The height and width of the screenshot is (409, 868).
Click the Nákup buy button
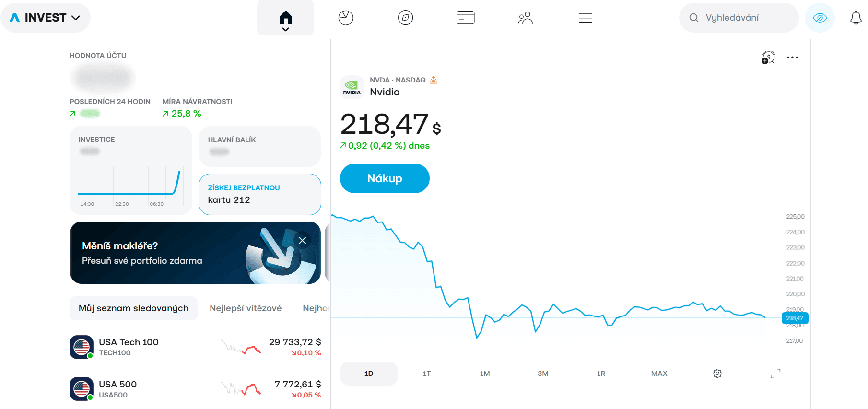(x=385, y=178)
